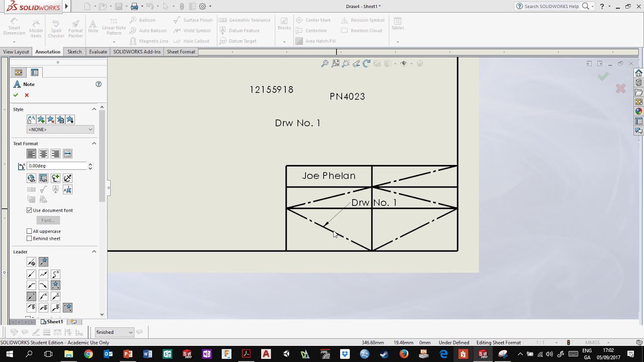Set text to left align
Image resolution: width=644 pixels, height=362 pixels.
click(31, 154)
